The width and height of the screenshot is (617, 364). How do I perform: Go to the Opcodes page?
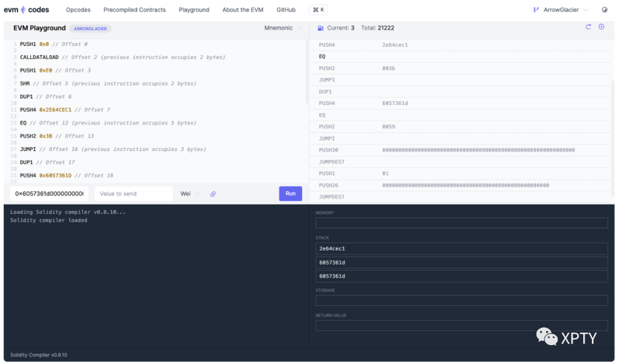pos(78,10)
